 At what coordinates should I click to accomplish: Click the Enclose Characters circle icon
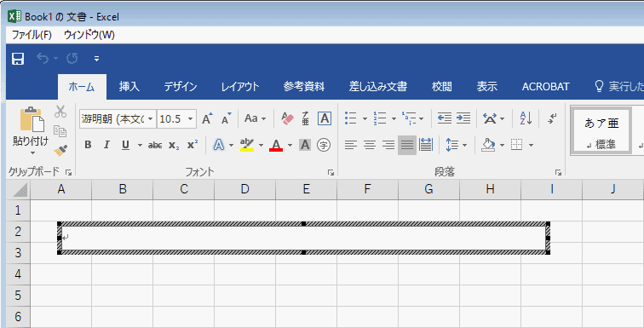pyautogui.click(x=324, y=145)
